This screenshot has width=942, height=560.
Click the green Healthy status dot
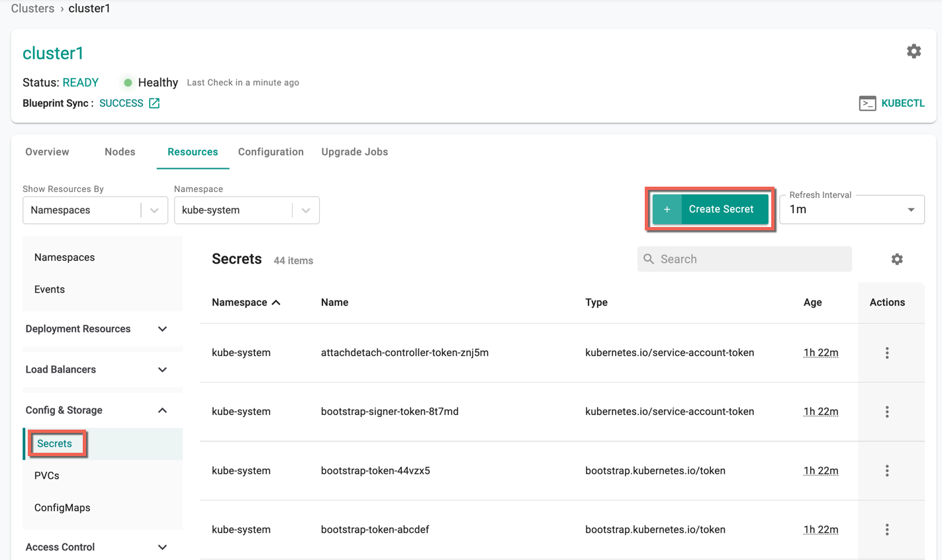tap(128, 83)
